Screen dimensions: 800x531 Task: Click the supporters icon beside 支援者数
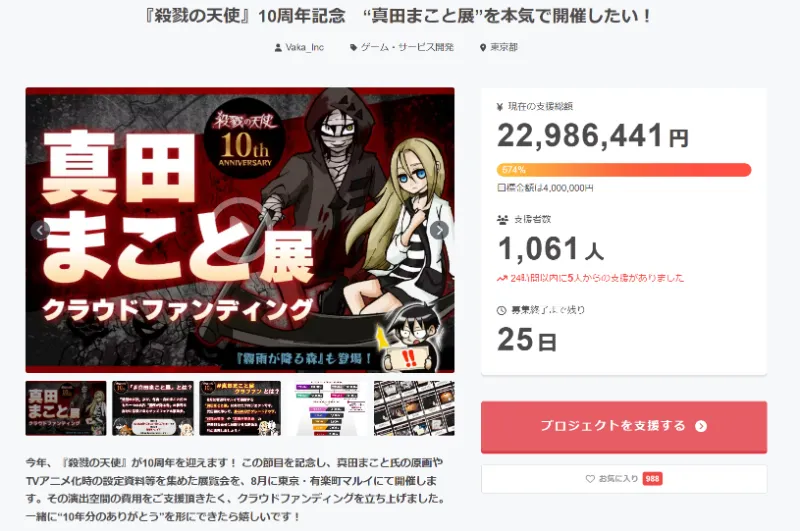[x=503, y=219]
